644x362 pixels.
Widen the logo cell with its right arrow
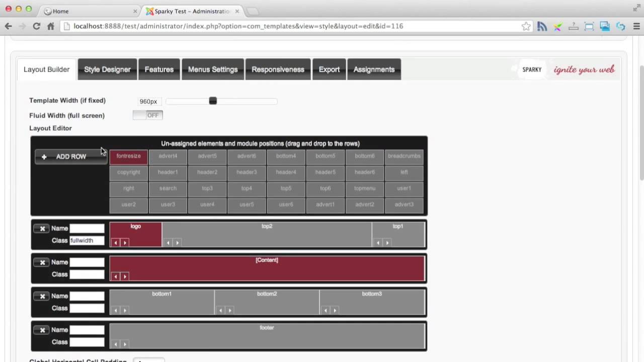(x=125, y=243)
